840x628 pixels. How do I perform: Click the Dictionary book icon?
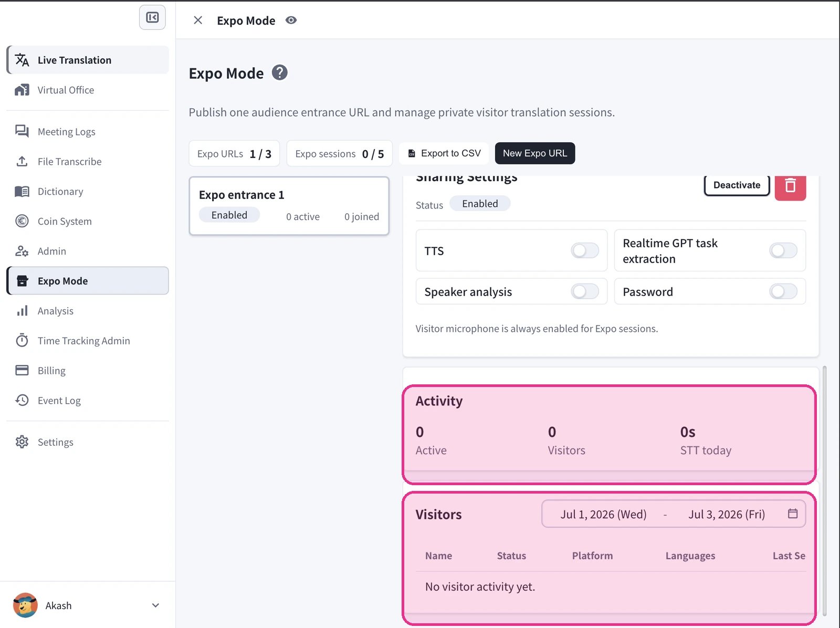coord(22,191)
